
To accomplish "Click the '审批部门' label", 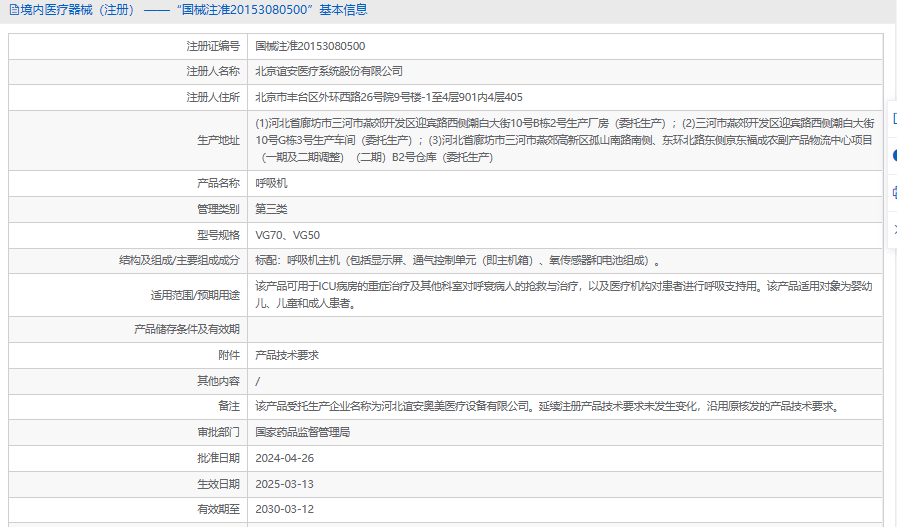I will tap(219, 432).
